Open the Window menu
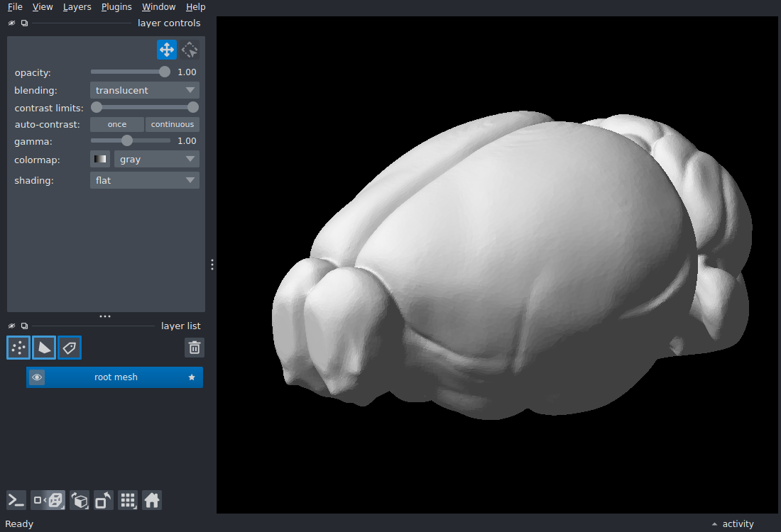Image resolution: width=781 pixels, height=532 pixels. click(x=158, y=7)
